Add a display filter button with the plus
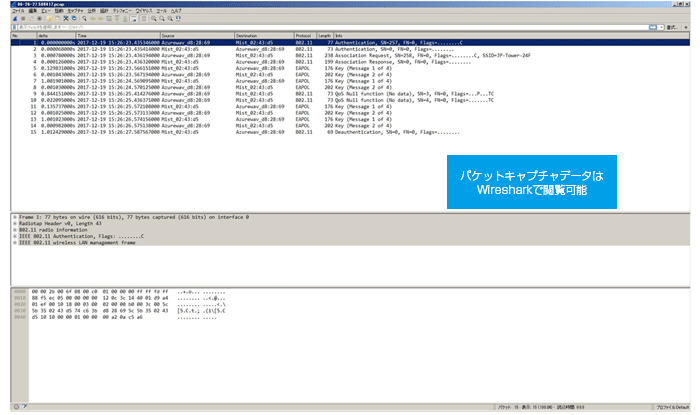The height and width of the screenshot is (415, 700). pyautogui.click(x=686, y=27)
